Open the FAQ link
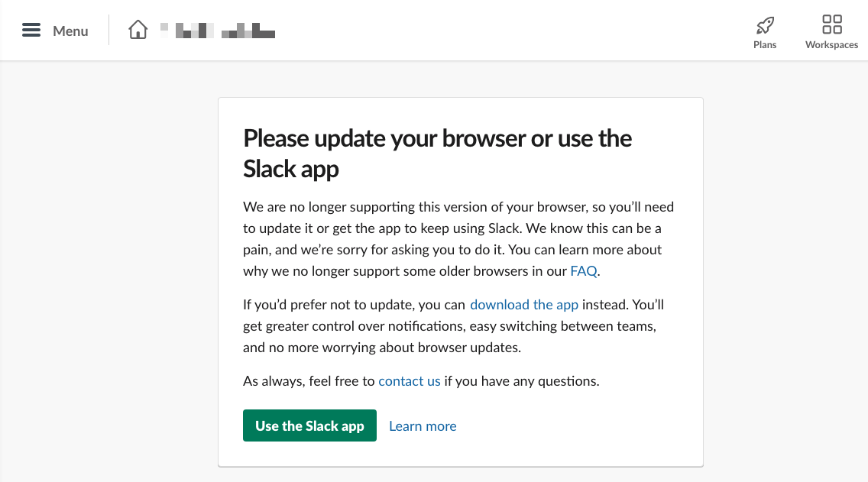The width and height of the screenshot is (868, 482). tap(584, 271)
